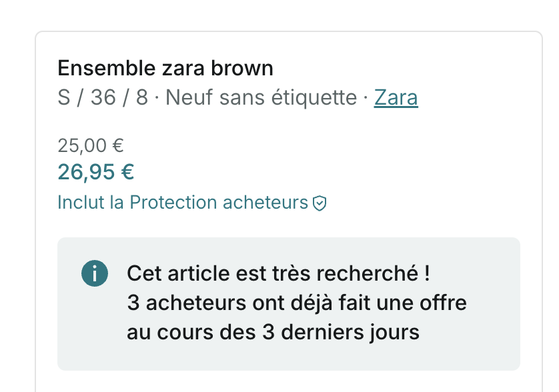The width and height of the screenshot is (559, 392).
Task: Click the size letter "S" in the details
Action: pos(64,98)
